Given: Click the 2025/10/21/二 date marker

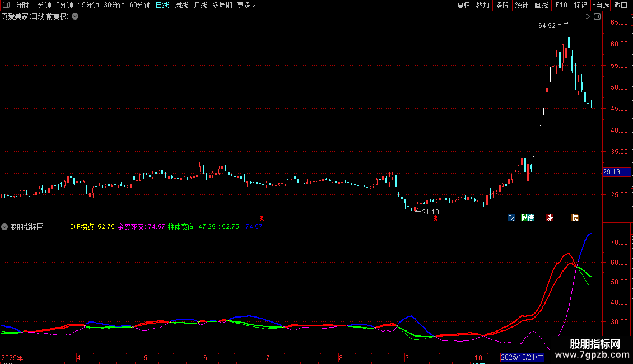Looking at the screenshot, I should pyautogui.click(x=523, y=357).
